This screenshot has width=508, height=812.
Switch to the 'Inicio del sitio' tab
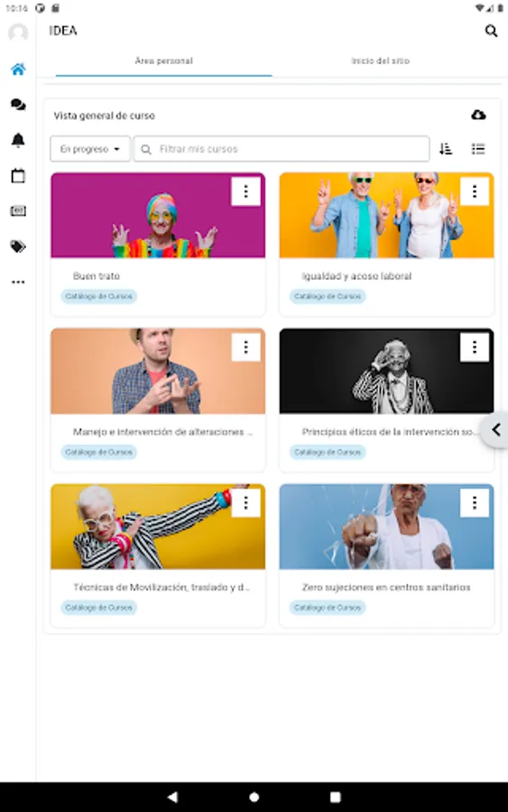pyautogui.click(x=381, y=61)
